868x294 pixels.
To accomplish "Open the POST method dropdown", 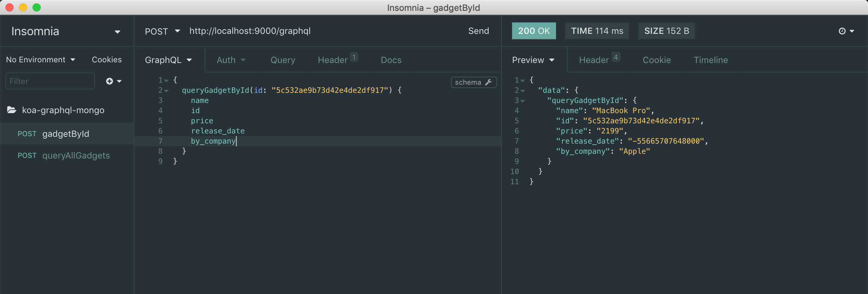I will pyautogui.click(x=162, y=31).
